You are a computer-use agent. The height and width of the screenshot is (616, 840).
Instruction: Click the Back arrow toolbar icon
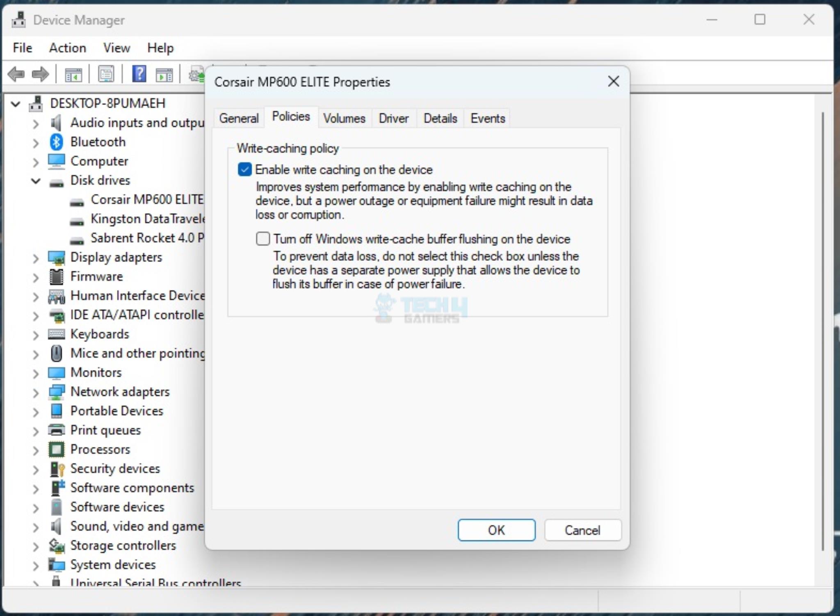point(16,75)
